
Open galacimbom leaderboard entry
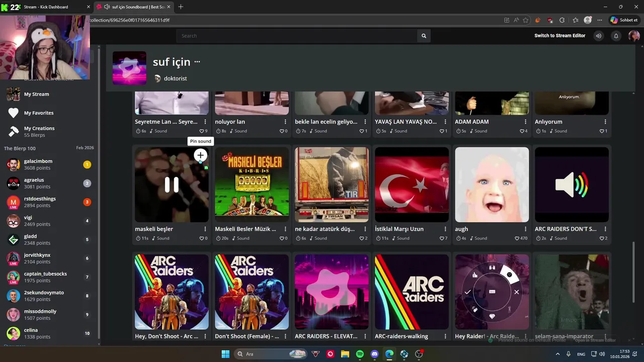pos(49,164)
